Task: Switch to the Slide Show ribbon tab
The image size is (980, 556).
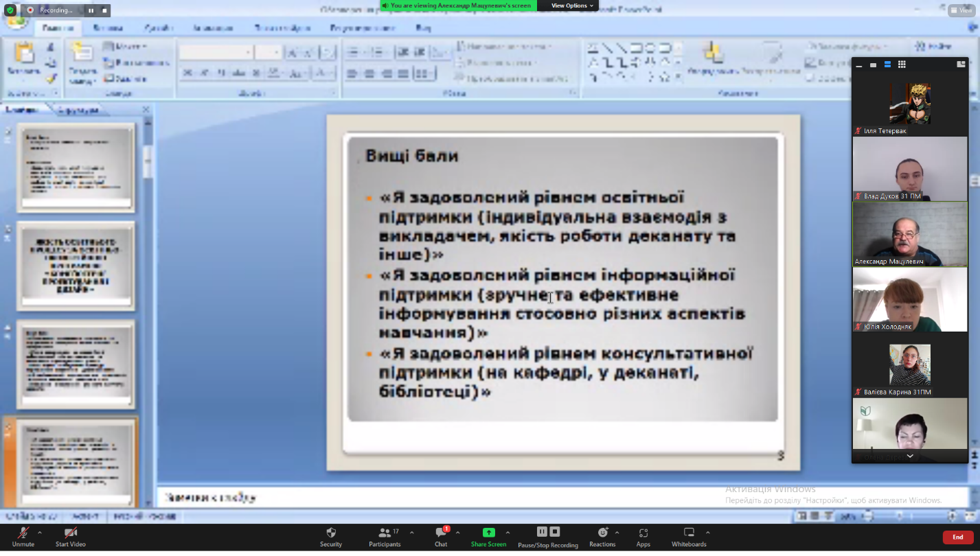Action: [x=282, y=28]
